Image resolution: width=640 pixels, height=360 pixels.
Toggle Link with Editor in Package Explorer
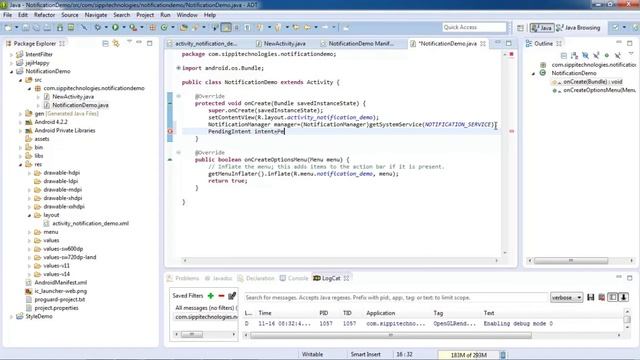click(x=116, y=43)
